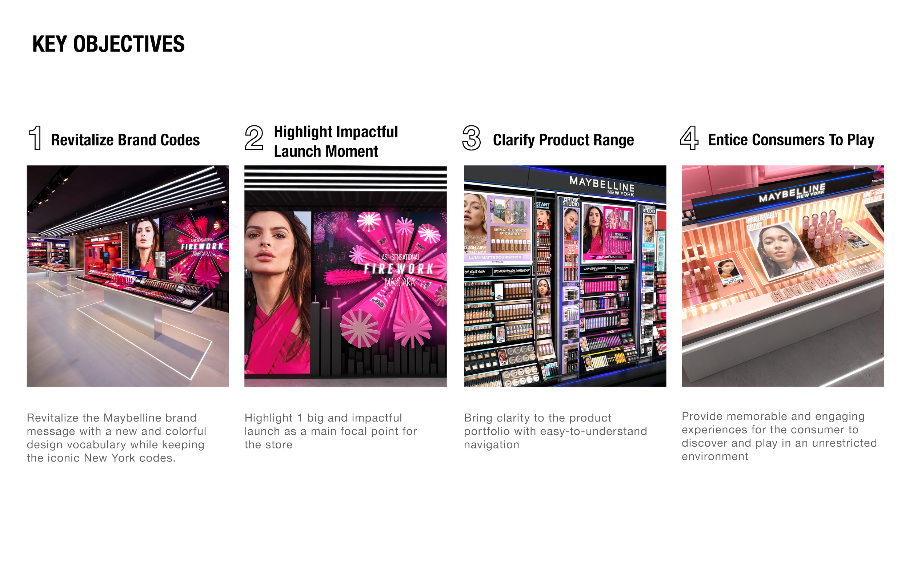
Task: Click the outlined number 2
Action: click(254, 138)
